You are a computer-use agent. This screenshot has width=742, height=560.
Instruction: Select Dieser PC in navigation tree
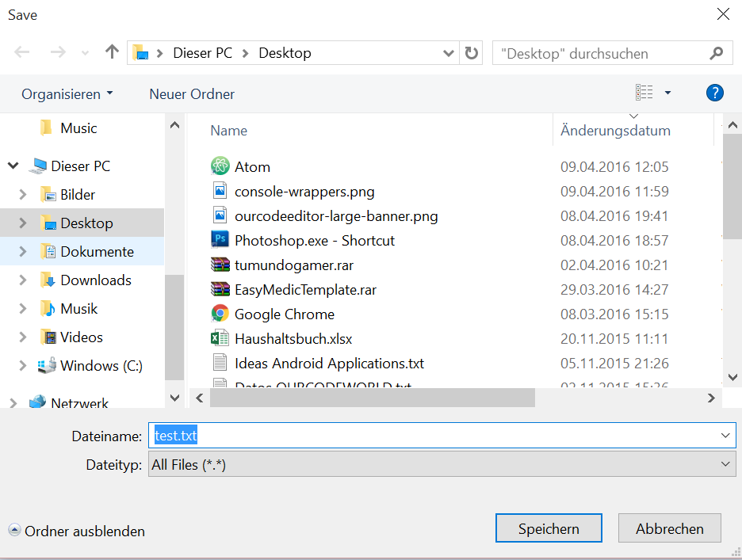tap(80, 166)
